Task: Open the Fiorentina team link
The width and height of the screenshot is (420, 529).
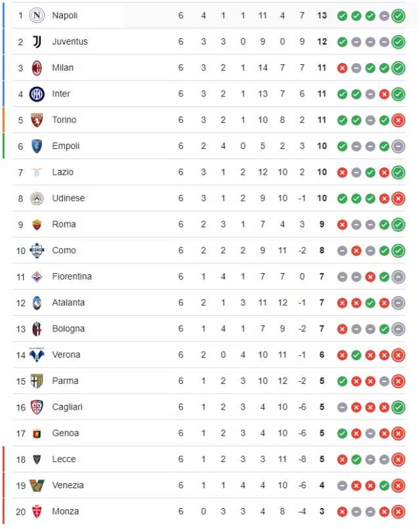Action: [x=72, y=277]
